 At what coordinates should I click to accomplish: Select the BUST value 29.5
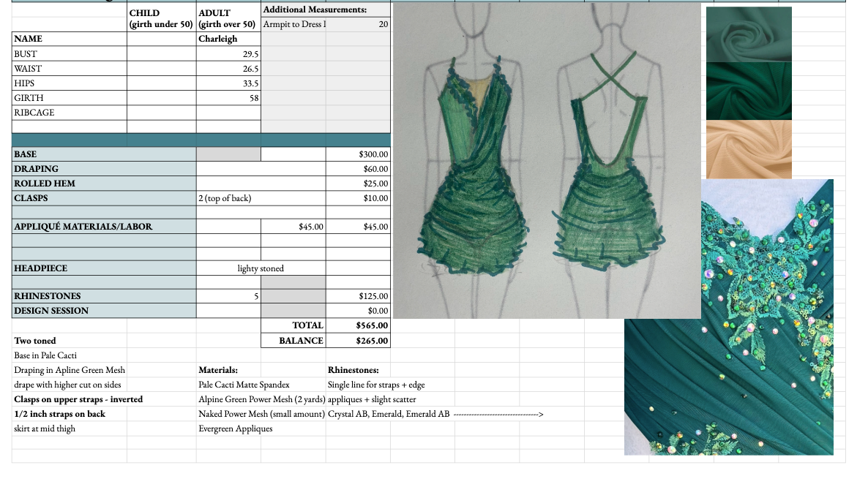click(228, 53)
